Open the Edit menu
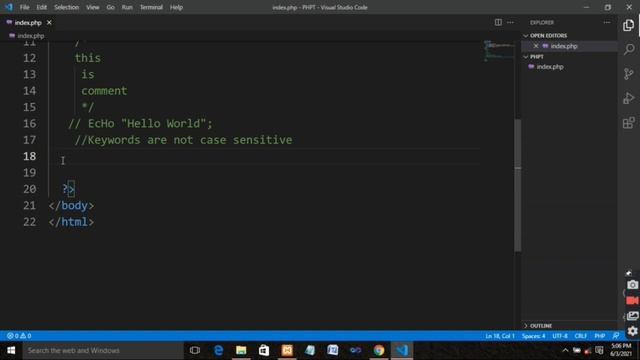 coord(42,7)
